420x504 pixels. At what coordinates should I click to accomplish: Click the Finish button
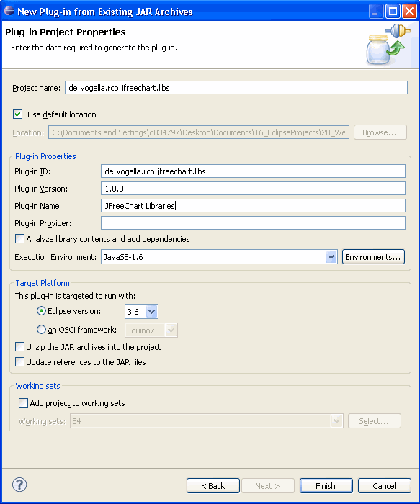point(326,486)
